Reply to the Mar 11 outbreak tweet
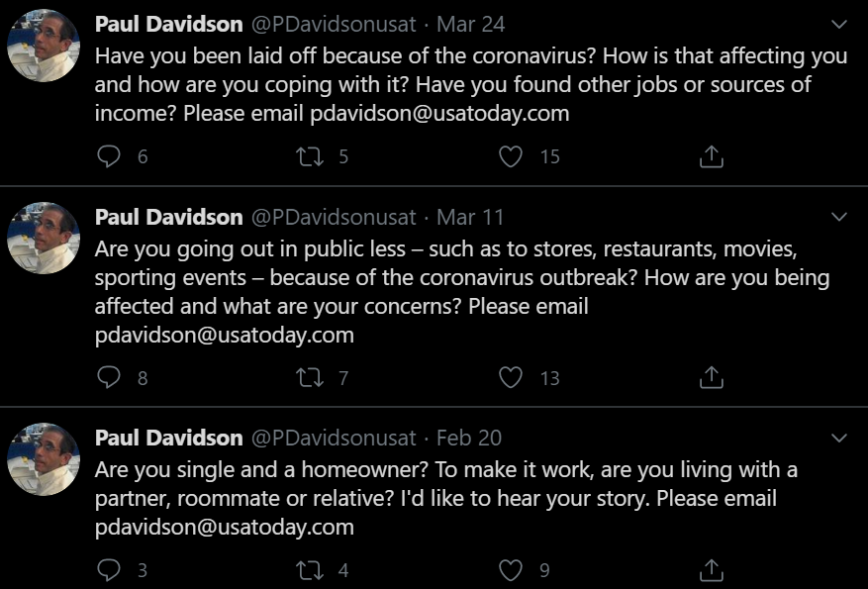Image resolution: width=868 pixels, height=589 pixels. pyautogui.click(x=110, y=377)
